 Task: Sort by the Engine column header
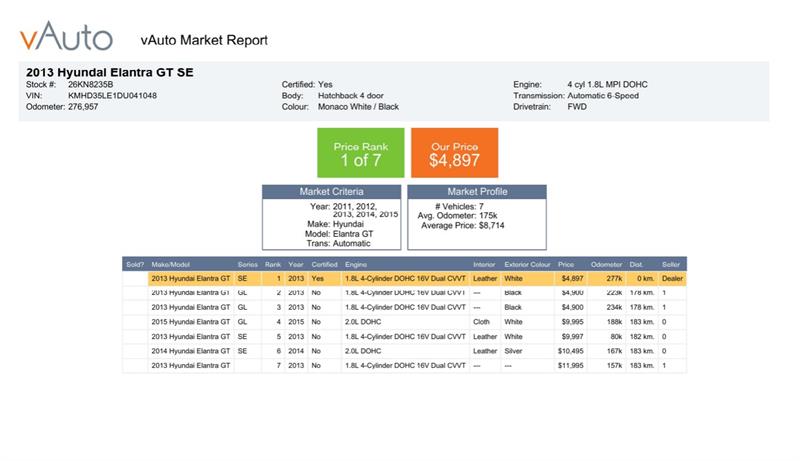(x=356, y=265)
